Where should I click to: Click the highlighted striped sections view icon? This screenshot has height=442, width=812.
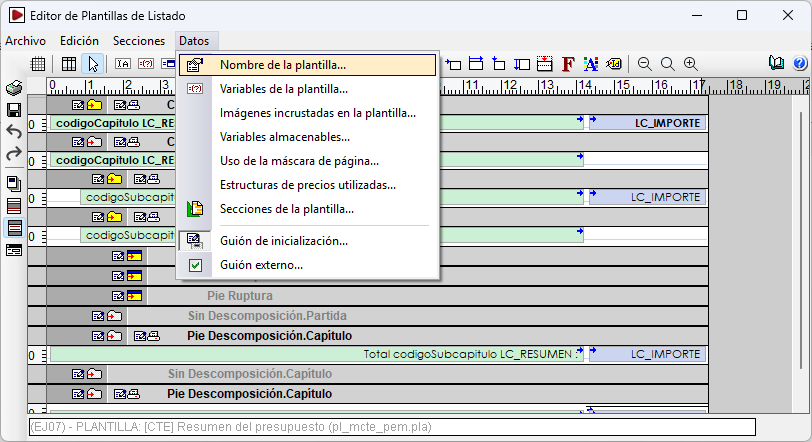[14, 228]
